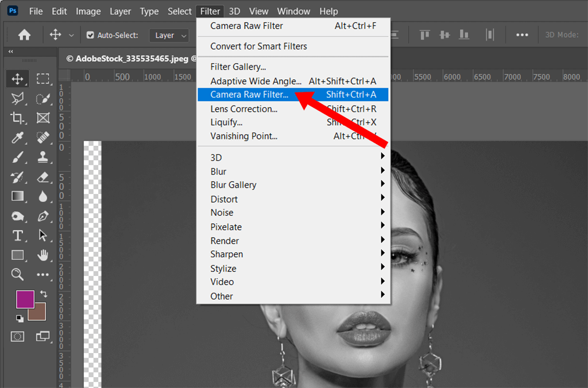Image resolution: width=588 pixels, height=388 pixels.
Task: Choose the Dodge tool
Action: coord(17,216)
